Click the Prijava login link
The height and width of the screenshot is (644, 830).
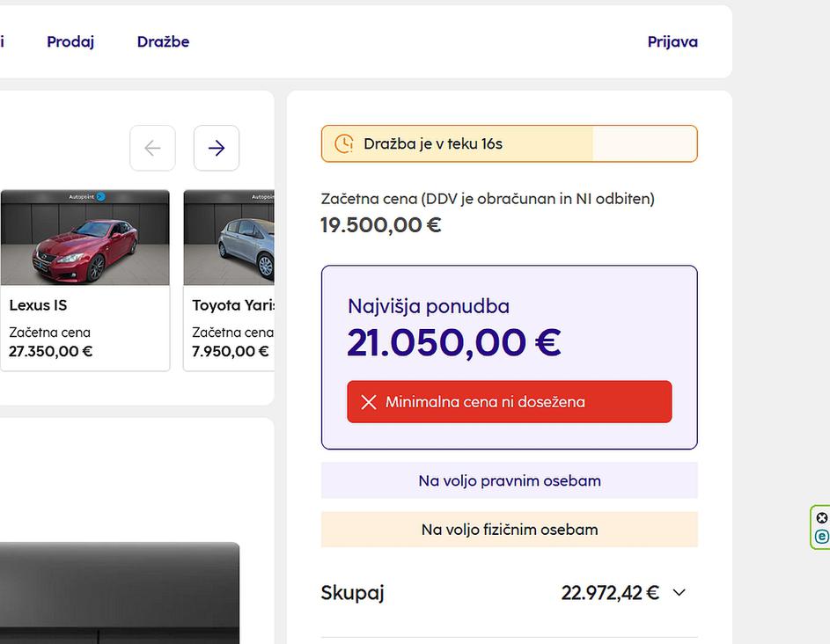pyautogui.click(x=672, y=41)
